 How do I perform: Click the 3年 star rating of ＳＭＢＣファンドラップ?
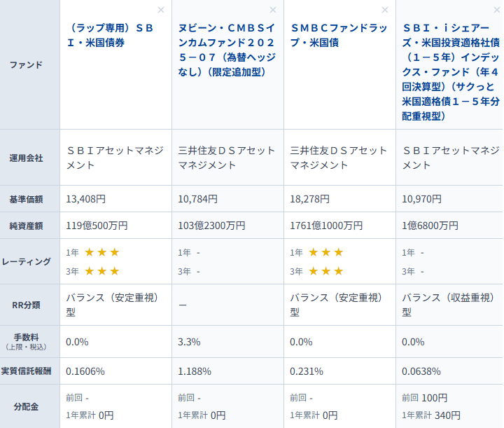pyautogui.click(x=326, y=271)
